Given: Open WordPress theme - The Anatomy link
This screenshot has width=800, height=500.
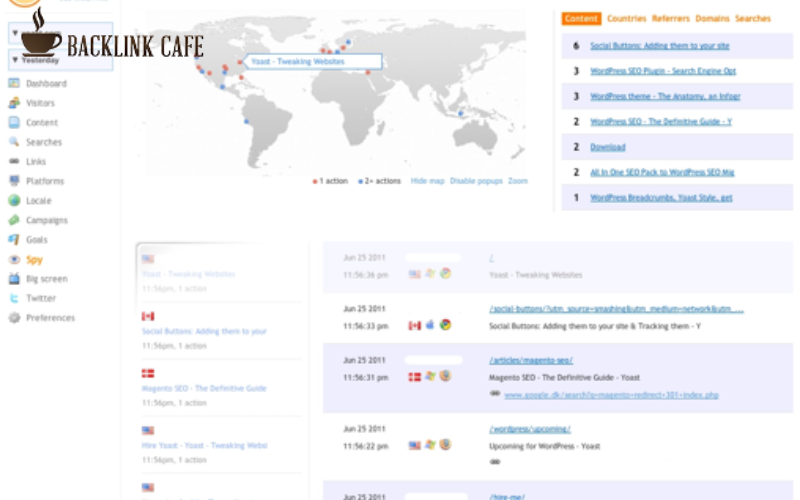Looking at the screenshot, I should coord(665,96).
